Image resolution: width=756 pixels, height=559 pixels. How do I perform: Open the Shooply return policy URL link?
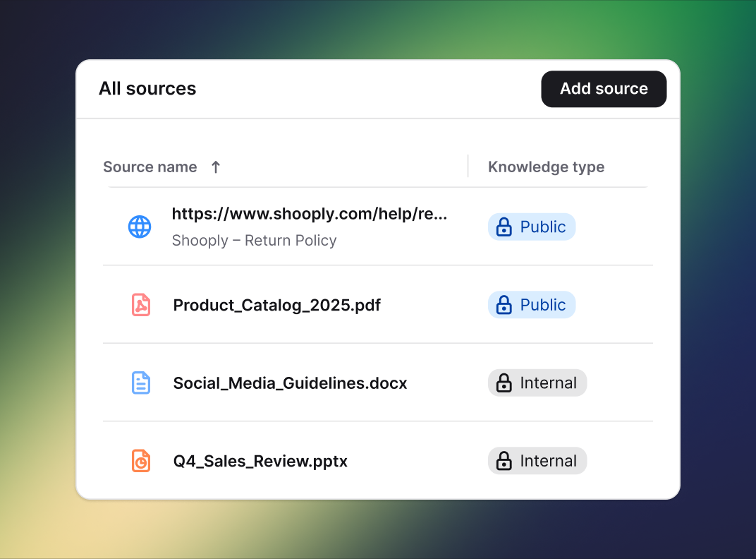[310, 214]
